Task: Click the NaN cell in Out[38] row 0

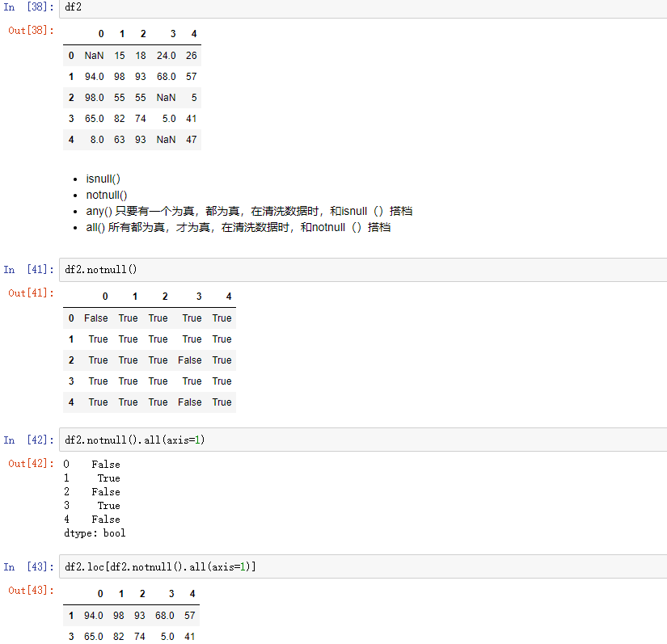Action: coord(94,56)
